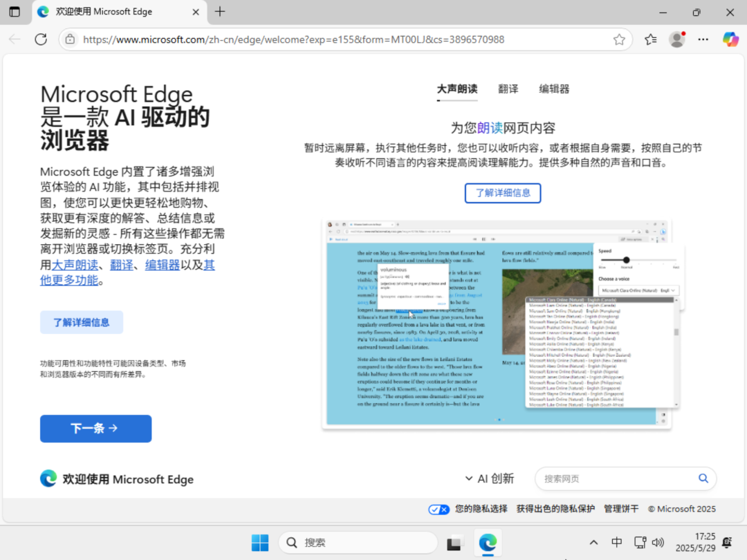Screen dimensions: 747x560
Task: Open a new tab with plus icon
Action: 220,12
